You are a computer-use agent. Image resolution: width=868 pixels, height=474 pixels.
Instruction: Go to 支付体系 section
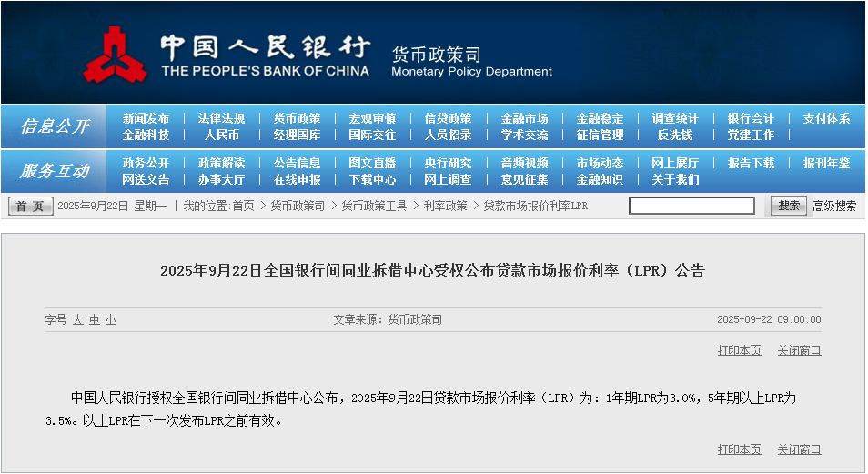(826, 118)
